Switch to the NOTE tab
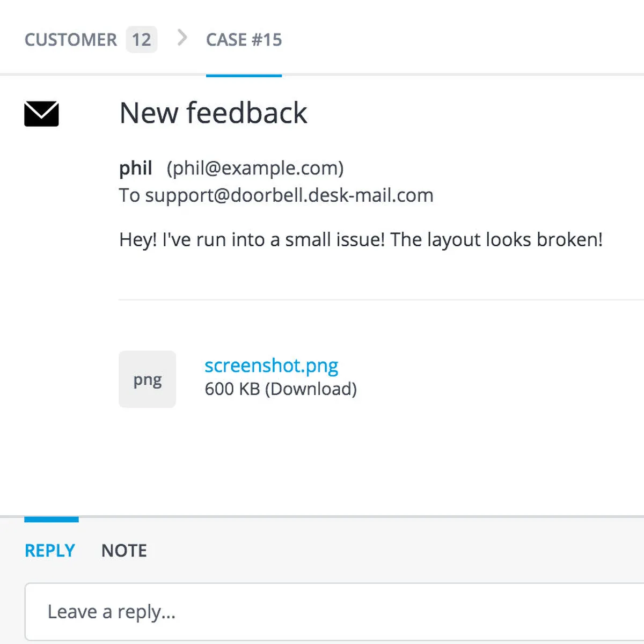This screenshot has width=644, height=644. 124,551
